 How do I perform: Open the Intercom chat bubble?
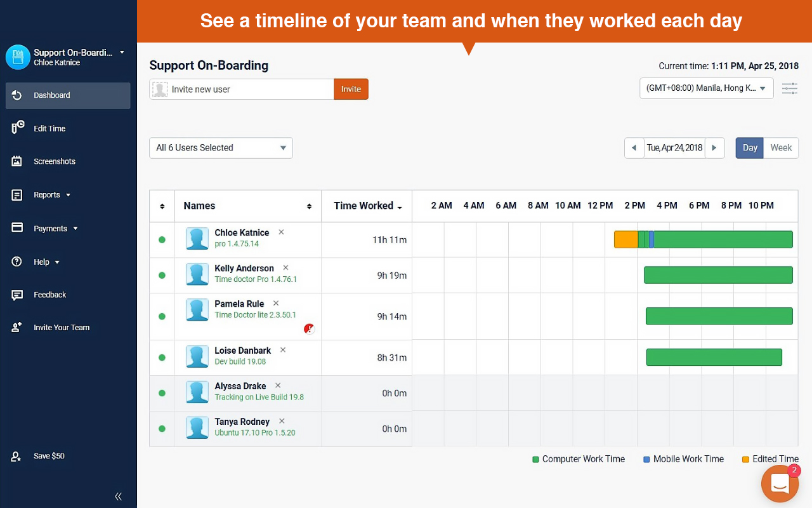tap(780, 484)
